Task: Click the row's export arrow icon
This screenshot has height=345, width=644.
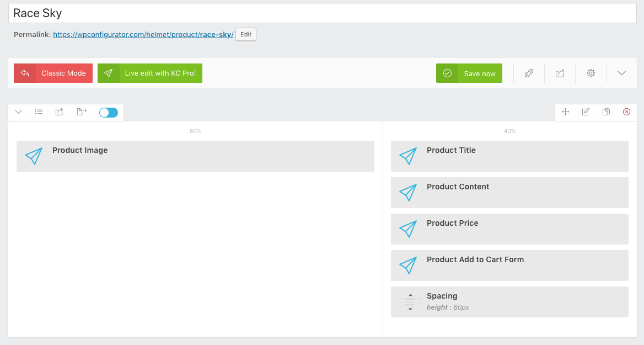Action: [x=59, y=112]
